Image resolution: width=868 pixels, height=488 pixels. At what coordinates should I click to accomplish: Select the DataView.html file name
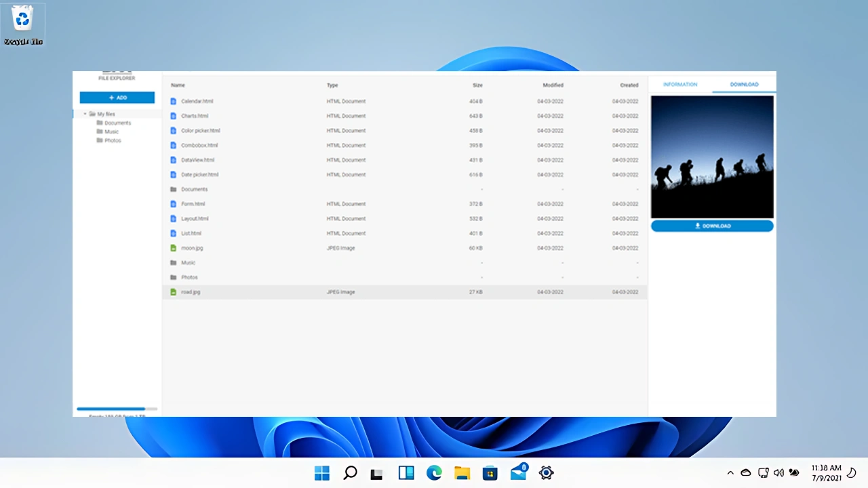198,160
